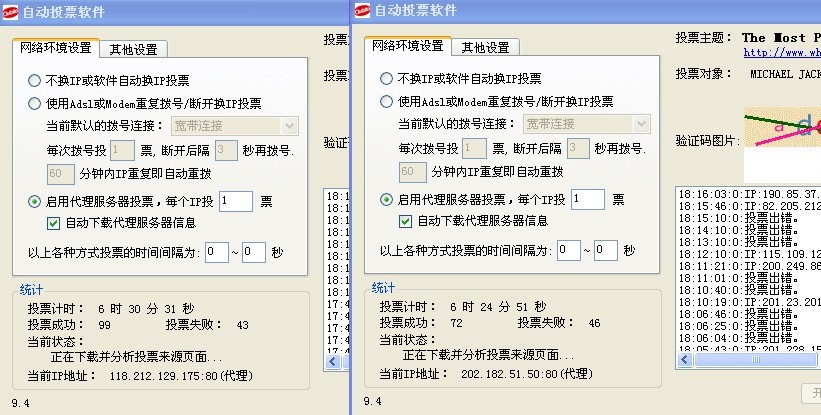Viewport: 821px width, 415px height.
Task: Toggle 自动下载代理服务器信息 checkbox in right window
Action: 405,221
